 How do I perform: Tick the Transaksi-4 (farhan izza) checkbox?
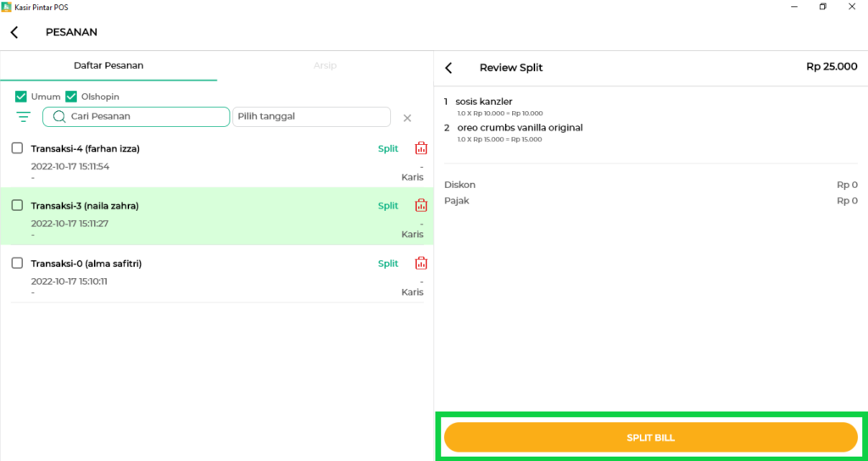17,148
